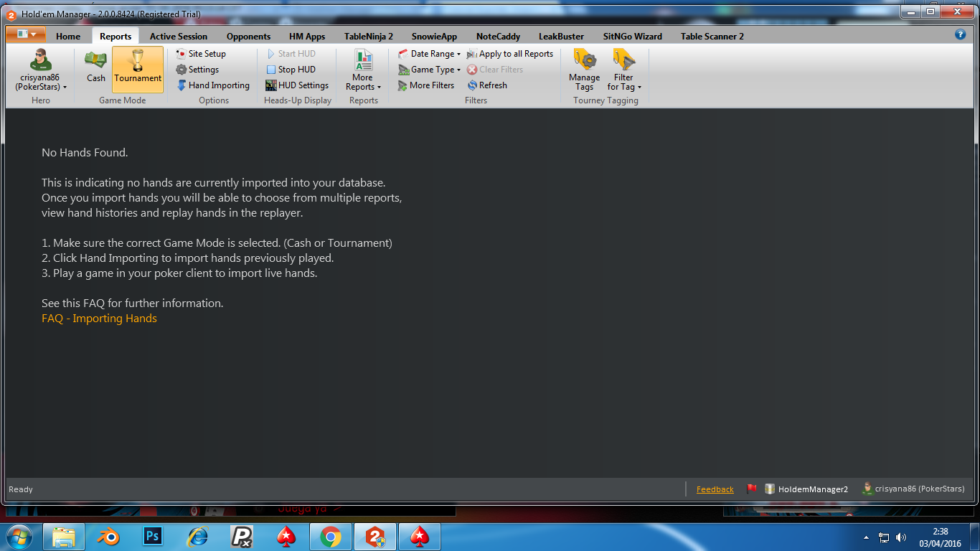Expand the More Reports dropdown
This screenshot has height=551, width=980.
click(x=363, y=70)
